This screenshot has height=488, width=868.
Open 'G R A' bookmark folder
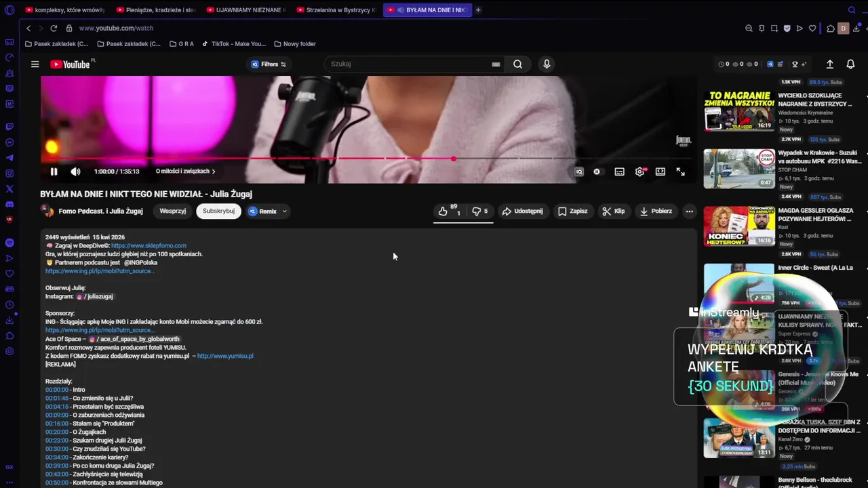181,44
